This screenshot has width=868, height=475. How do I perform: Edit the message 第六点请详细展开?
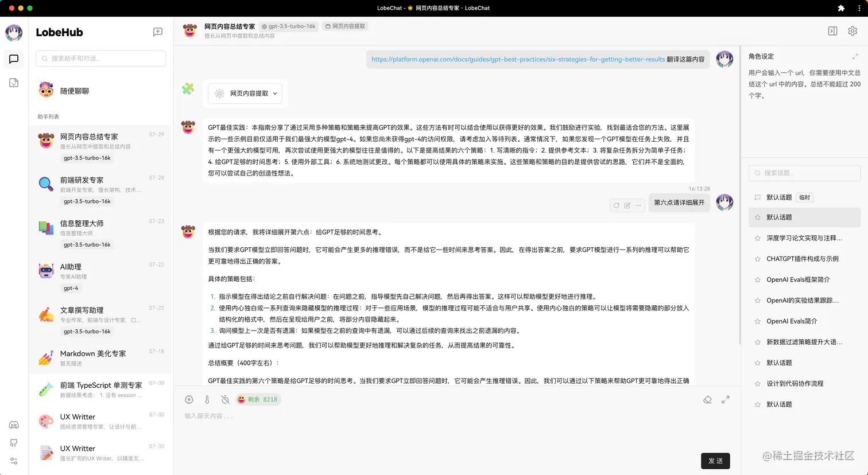pos(627,205)
